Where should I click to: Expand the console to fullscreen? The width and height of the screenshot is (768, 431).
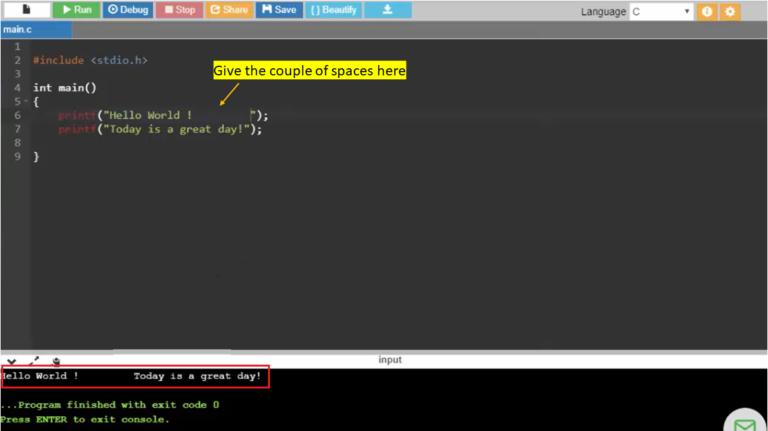click(x=34, y=361)
